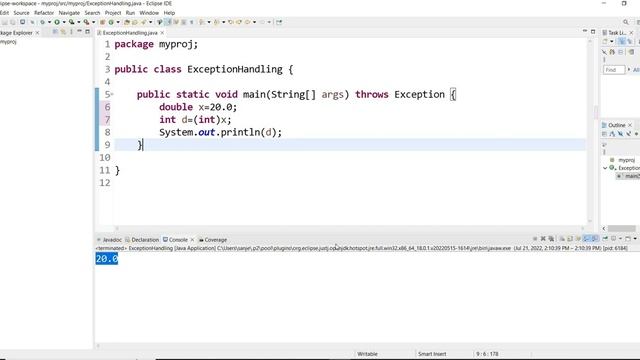The height and width of the screenshot is (360, 640).
Task: Click Terminate square button in Console toolbar
Action: coord(535,239)
